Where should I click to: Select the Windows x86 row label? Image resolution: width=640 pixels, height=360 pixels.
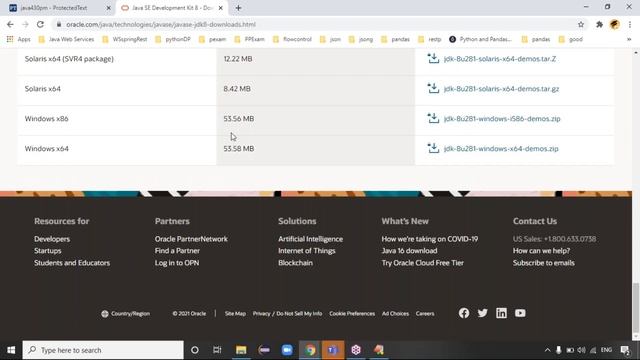pyautogui.click(x=47, y=119)
